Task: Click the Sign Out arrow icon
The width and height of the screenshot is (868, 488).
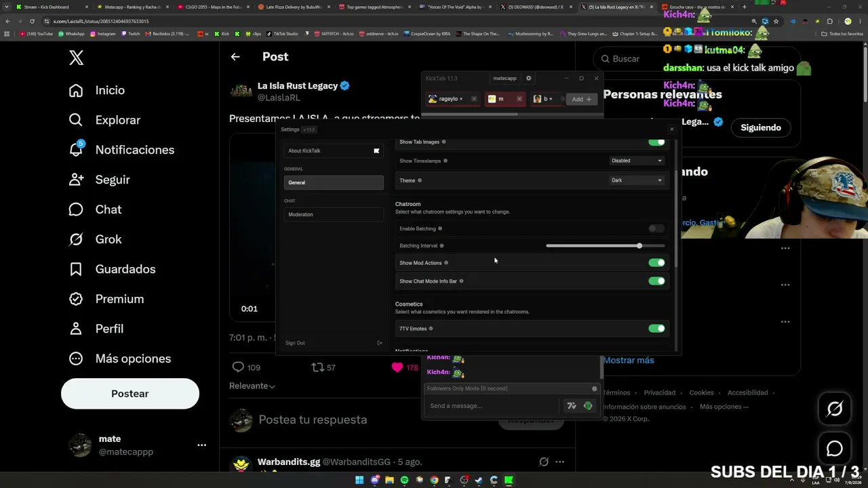Action: [380, 343]
